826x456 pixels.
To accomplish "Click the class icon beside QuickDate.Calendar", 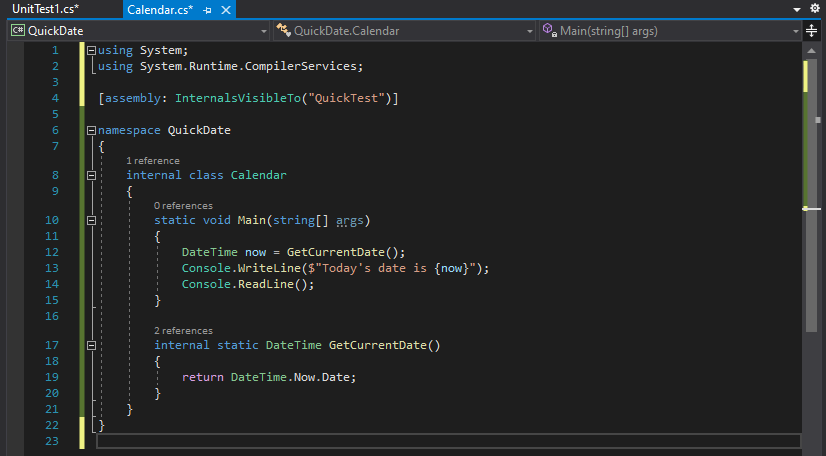I will coord(283,31).
